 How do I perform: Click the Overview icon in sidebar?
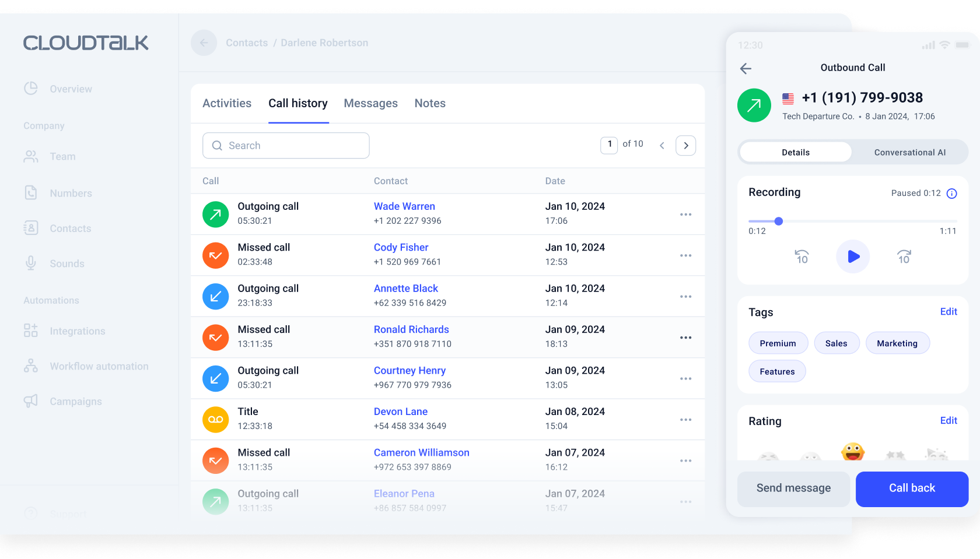(31, 89)
